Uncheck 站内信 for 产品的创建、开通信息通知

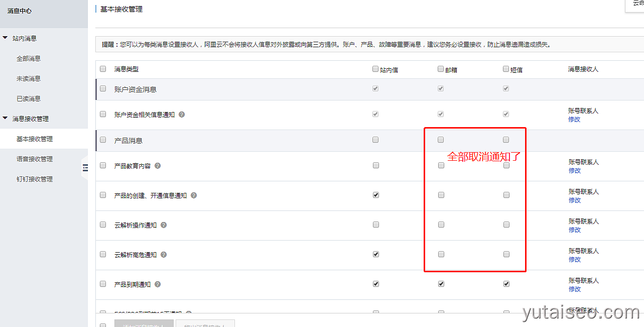point(376,195)
